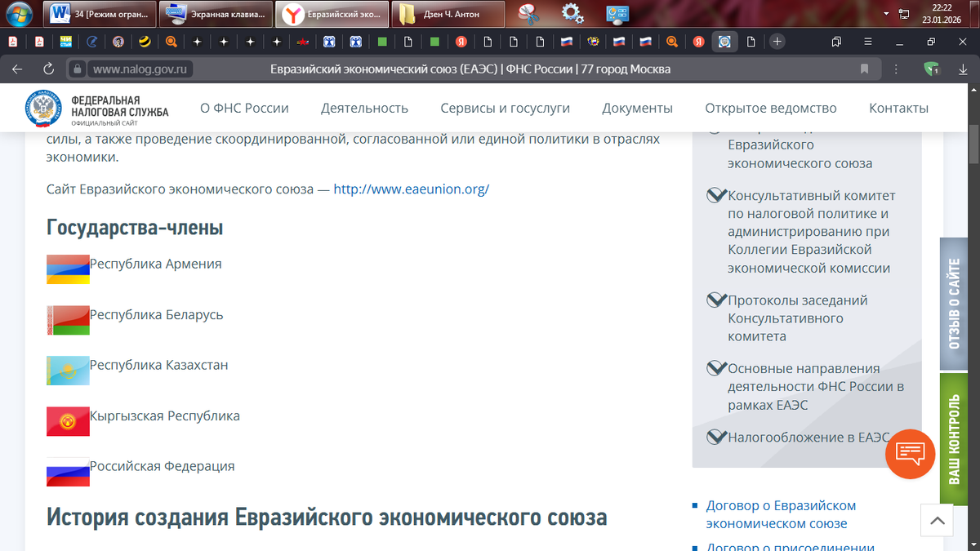Screen dimensions: 980x551
Task: Click the Республика Армения text
Action: (x=155, y=264)
